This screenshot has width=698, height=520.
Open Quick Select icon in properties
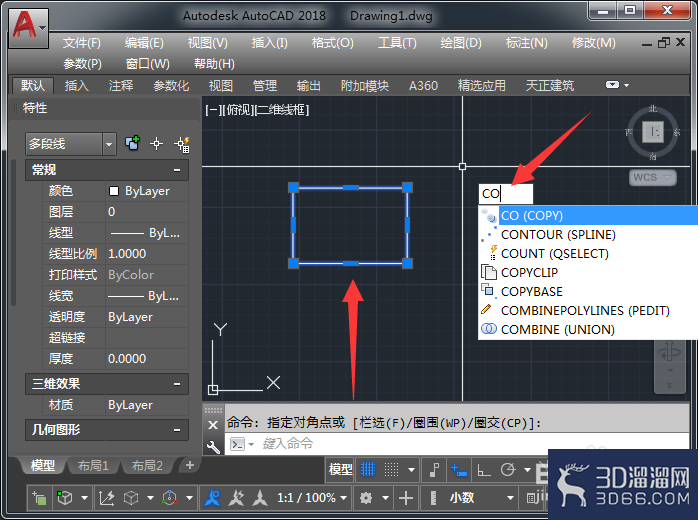(182, 144)
